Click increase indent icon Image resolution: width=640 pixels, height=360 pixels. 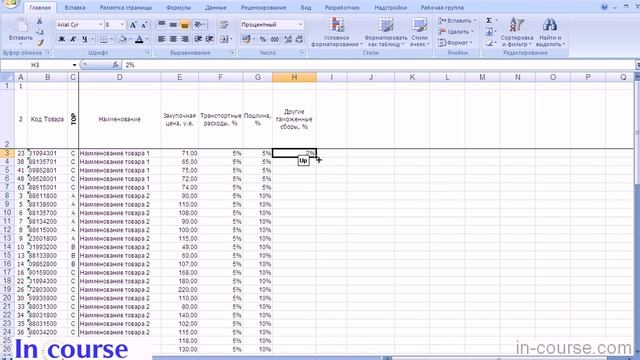(x=209, y=39)
